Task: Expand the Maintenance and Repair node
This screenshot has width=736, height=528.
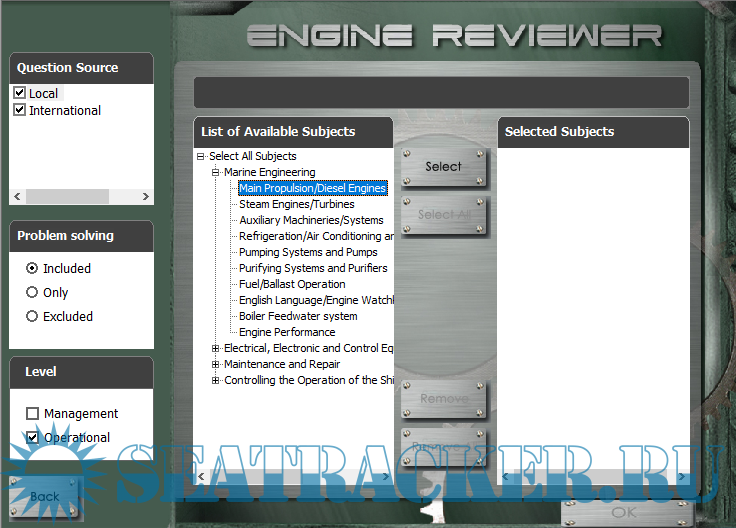Action: point(215,364)
